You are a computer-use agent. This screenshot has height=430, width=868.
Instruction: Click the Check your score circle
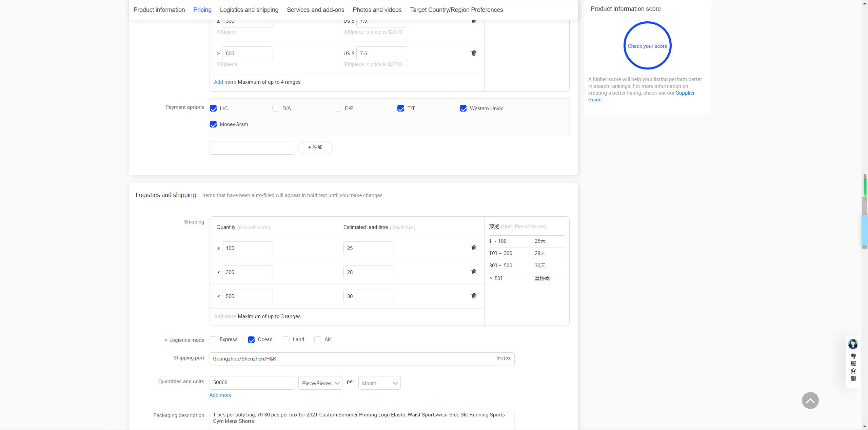(647, 46)
